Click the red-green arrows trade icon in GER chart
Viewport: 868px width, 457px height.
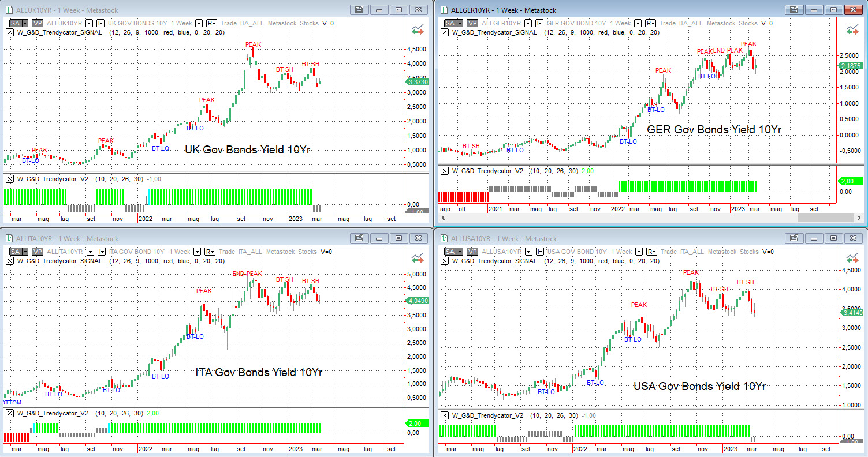852,31
